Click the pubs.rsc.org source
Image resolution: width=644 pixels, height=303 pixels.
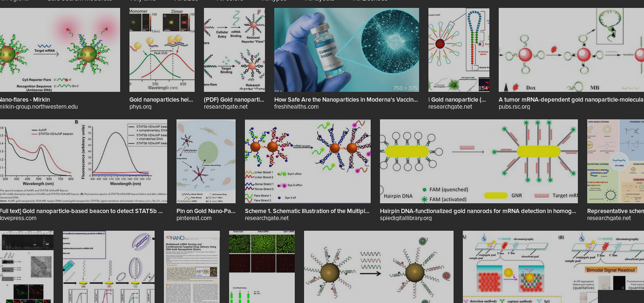click(514, 107)
